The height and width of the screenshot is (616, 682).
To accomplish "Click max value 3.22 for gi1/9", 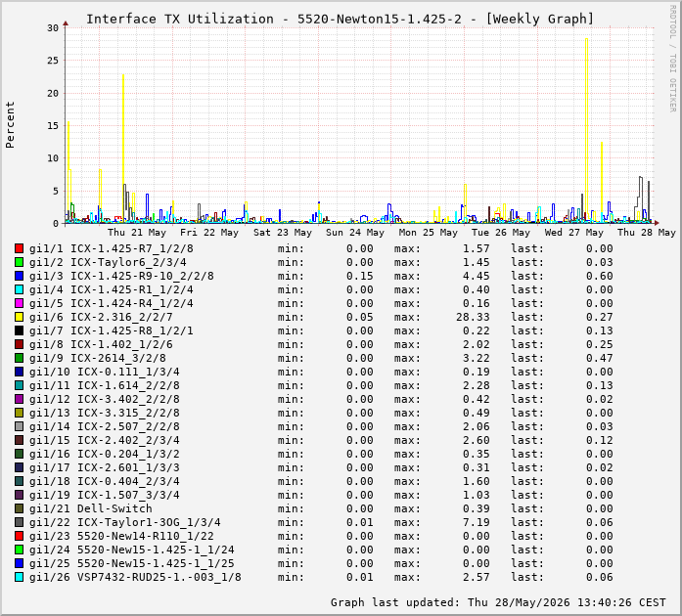I will point(477,358).
